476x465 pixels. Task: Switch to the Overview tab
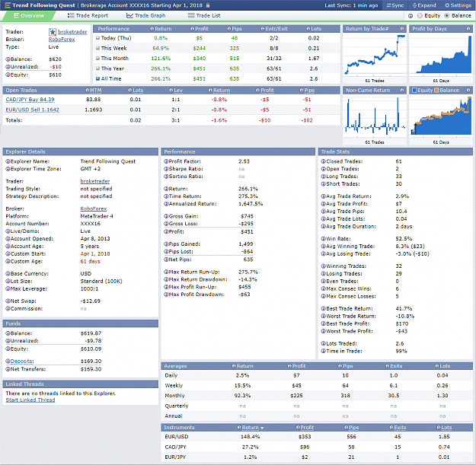tap(29, 16)
